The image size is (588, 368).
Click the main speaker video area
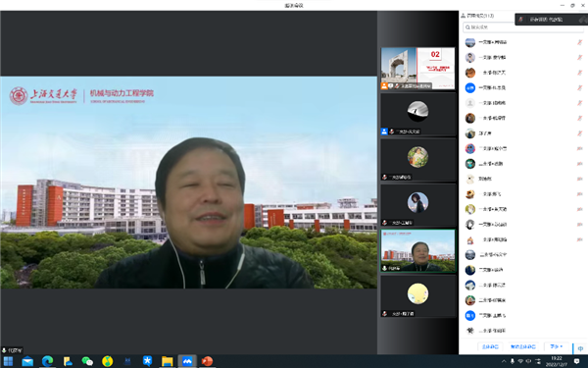tap(188, 183)
